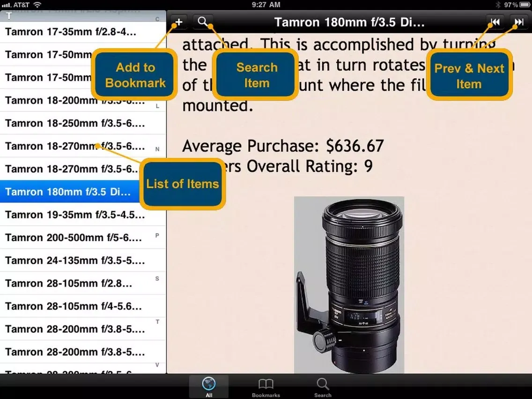Select Tamron 200-500mm f/5-6 list row
This screenshot has width=532, height=399.
pos(83,237)
